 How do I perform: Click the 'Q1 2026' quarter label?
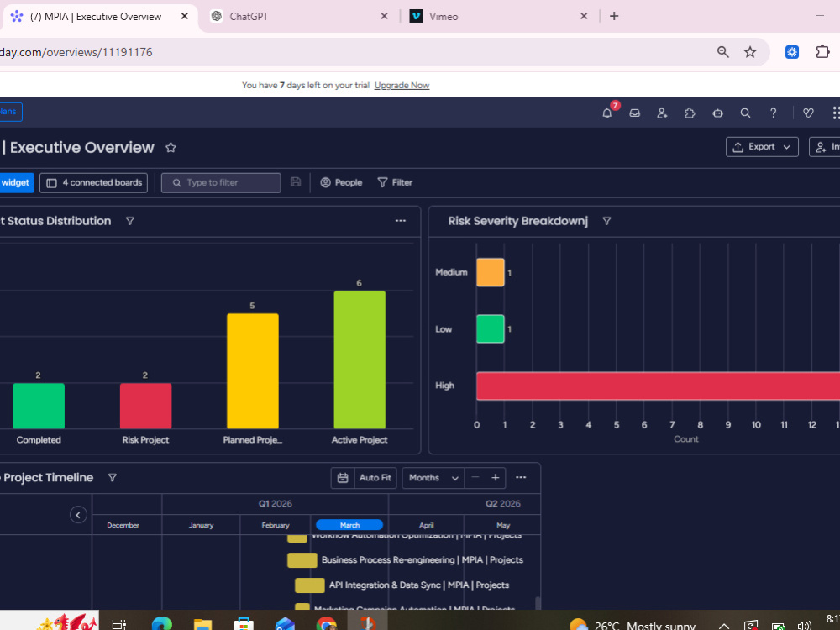[276, 503]
